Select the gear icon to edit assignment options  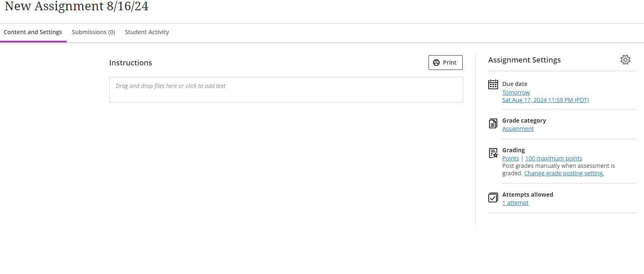pyautogui.click(x=625, y=59)
